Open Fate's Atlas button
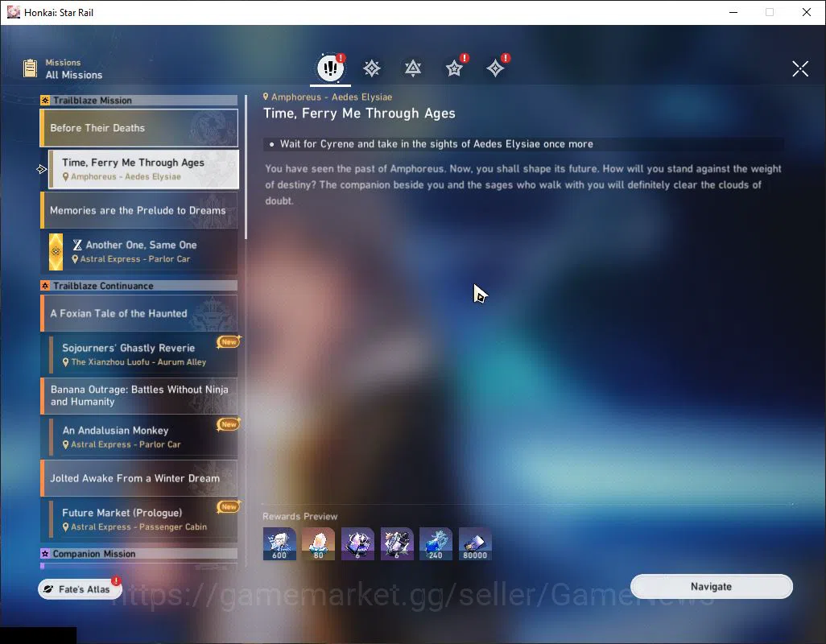The image size is (826, 644). pos(80,589)
